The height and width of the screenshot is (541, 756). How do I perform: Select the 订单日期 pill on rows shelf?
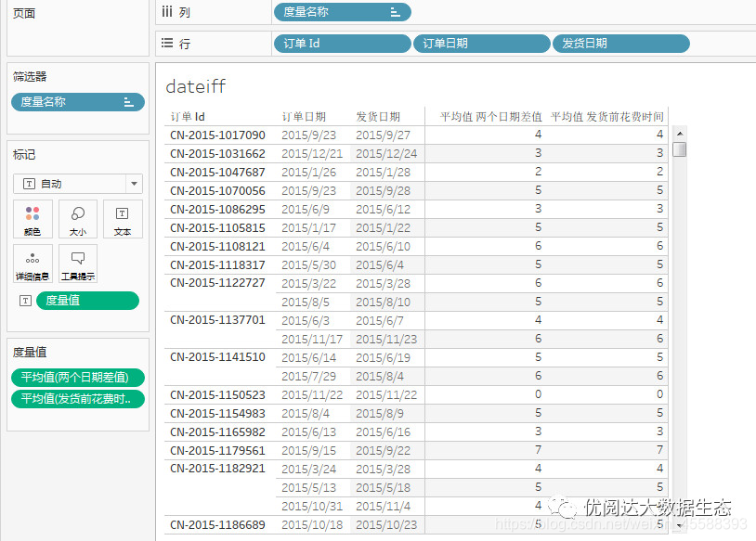point(482,44)
